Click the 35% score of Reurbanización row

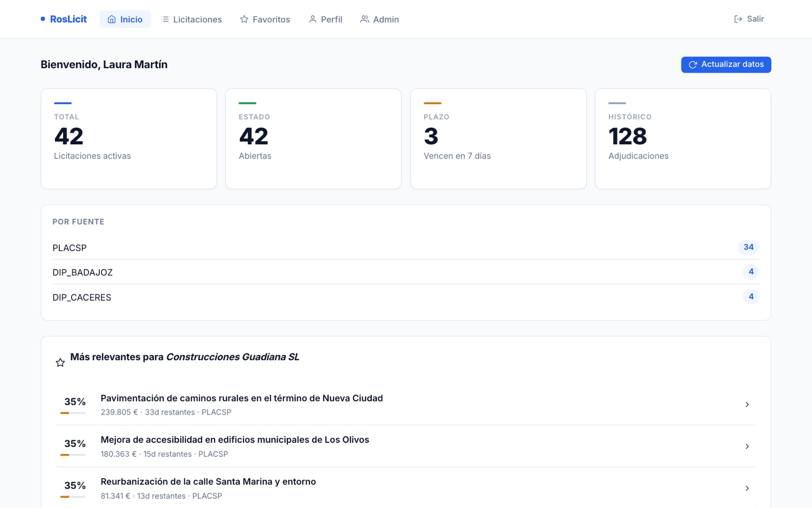point(75,486)
